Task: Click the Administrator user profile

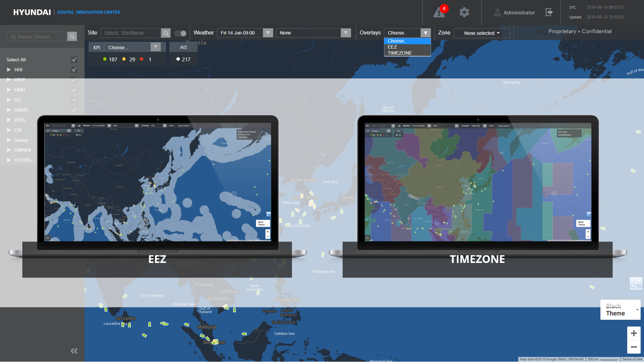Action: (514, 12)
